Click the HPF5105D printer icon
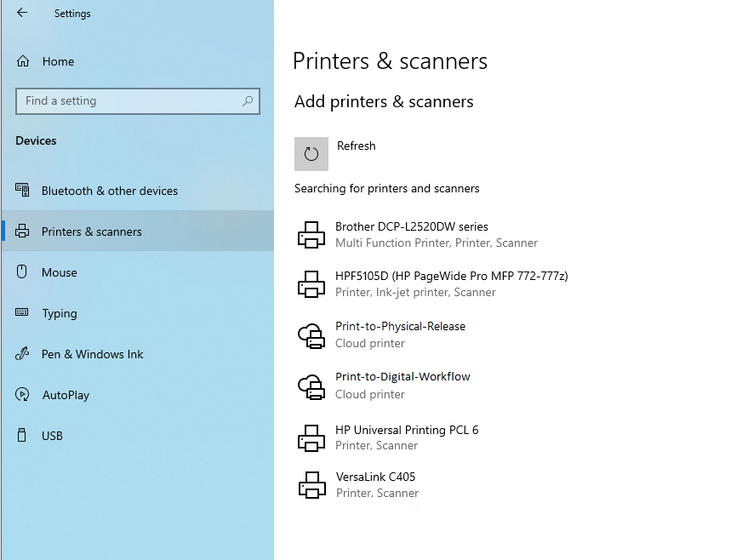Screen dimensions: 731x560 click(311, 284)
